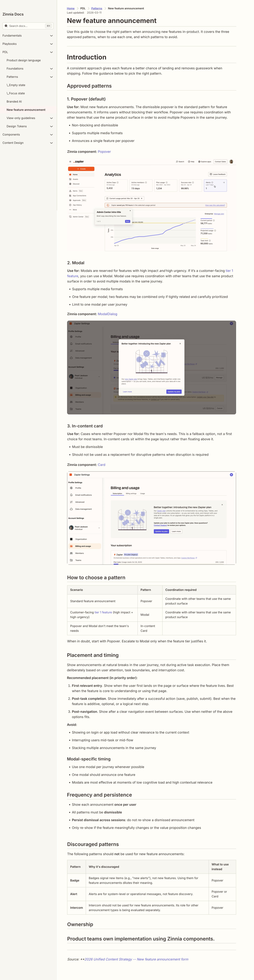The image size is (254, 980).
Task: Click the "Discouraged patterns" heading
Action: point(93,844)
